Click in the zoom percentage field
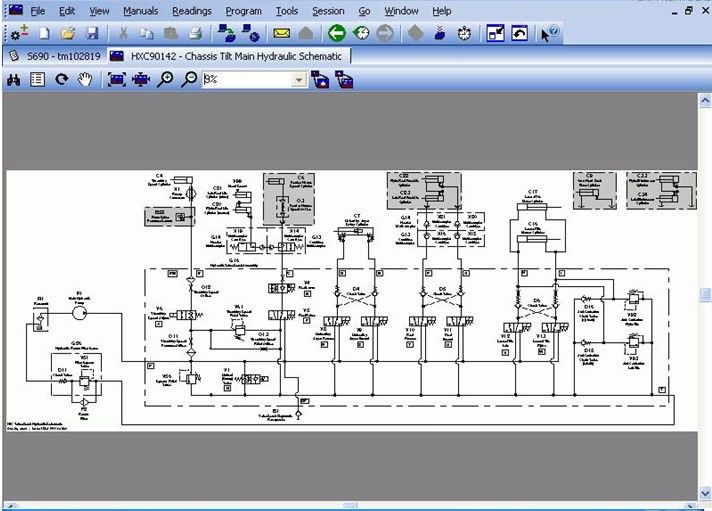 [x=245, y=79]
